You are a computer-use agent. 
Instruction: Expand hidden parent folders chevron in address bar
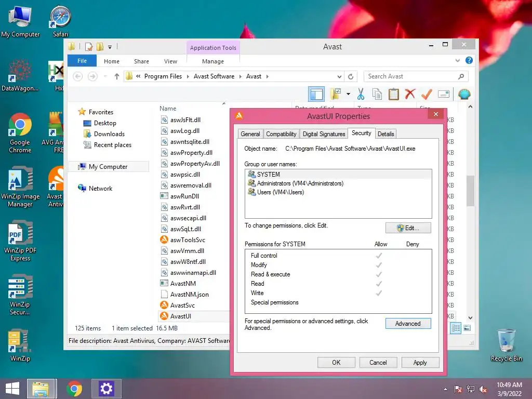pos(138,76)
